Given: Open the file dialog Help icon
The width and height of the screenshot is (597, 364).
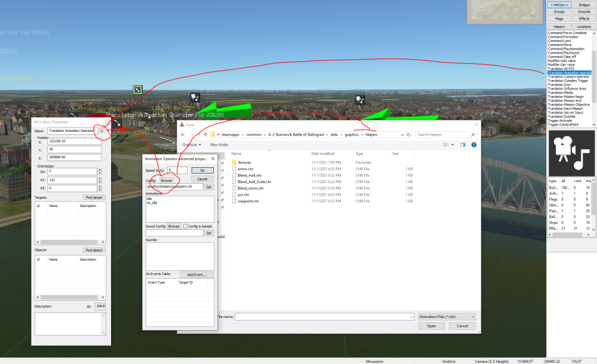Looking at the screenshot, I should 472,144.
